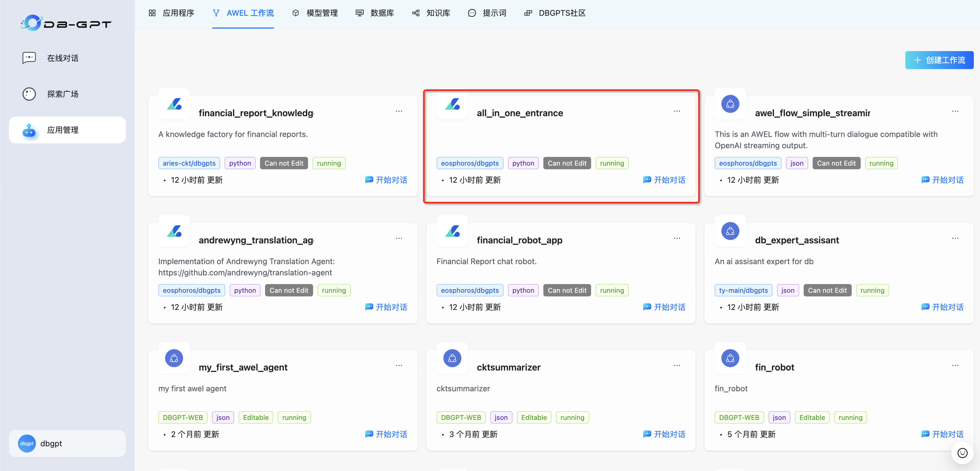
Task: Click Editable tag on cktsummarizer card
Action: coord(534,417)
